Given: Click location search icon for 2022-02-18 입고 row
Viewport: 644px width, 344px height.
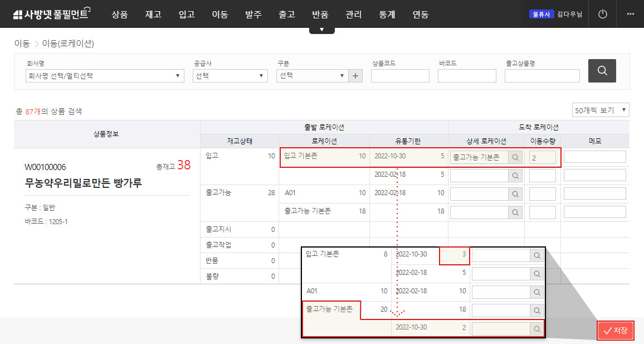Looking at the screenshot, I should point(515,176).
